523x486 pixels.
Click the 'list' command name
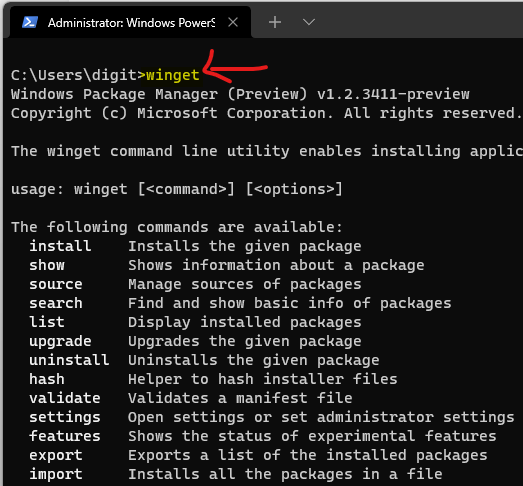click(x=47, y=322)
